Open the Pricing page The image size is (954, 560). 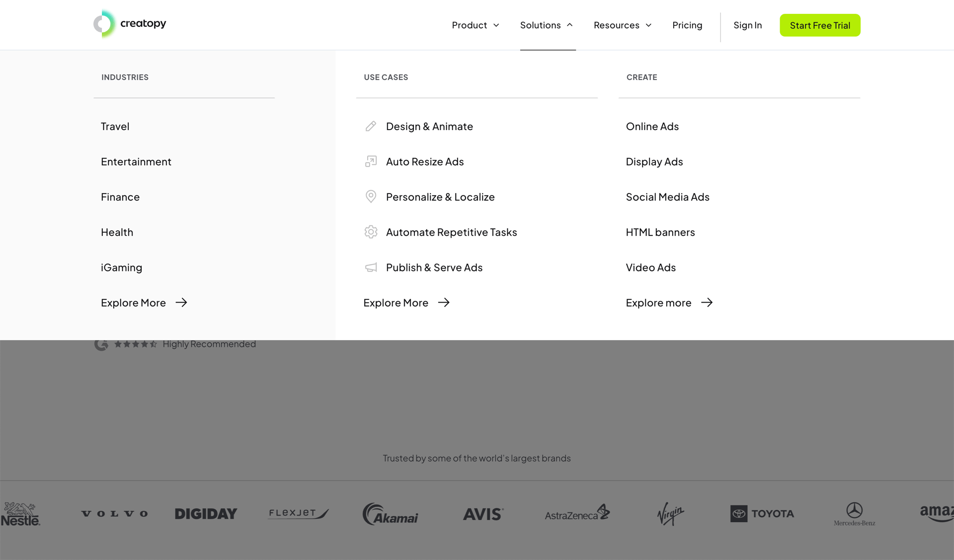coord(687,25)
